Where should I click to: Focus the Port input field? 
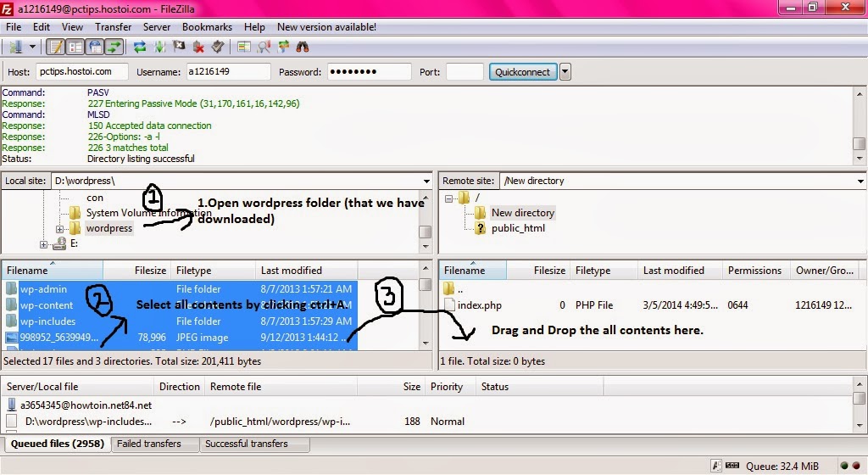[x=465, y=71]
